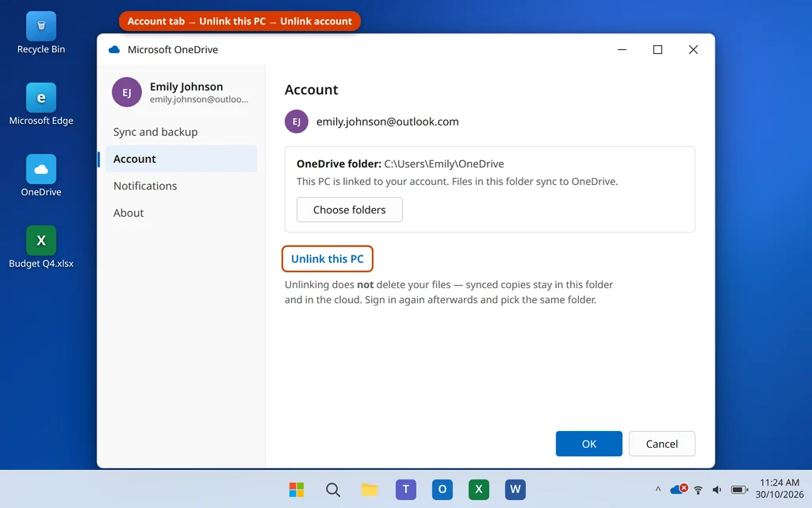This screenshot has width=812, height=508.
Task: Click the "Unlinking does not delete your files" note
Action: point(449,292)
